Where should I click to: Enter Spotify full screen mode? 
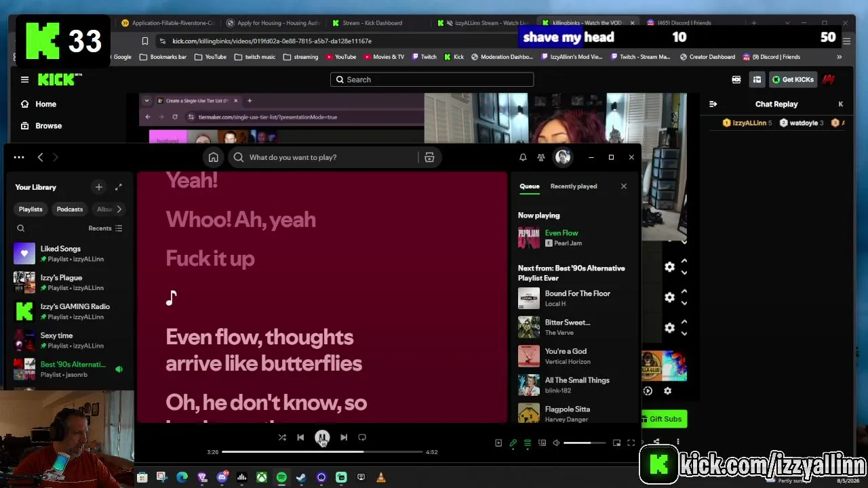(631, 443)
